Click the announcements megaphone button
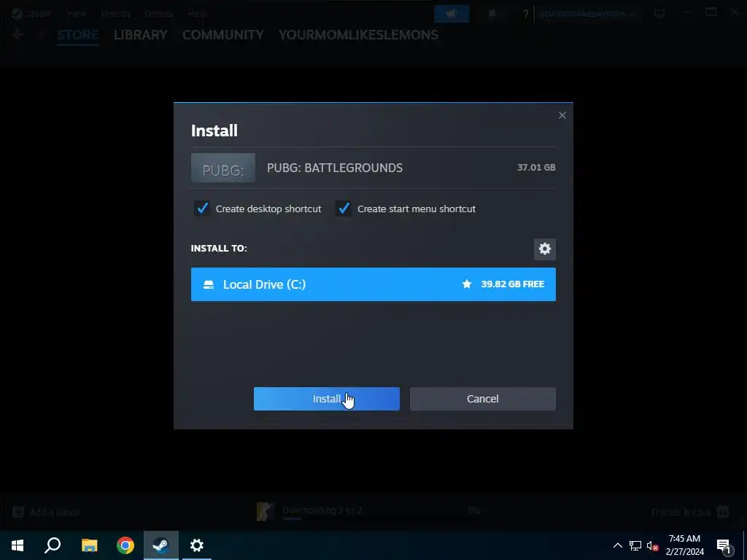Screen dimensions: 747x560 tap(451, 14)
